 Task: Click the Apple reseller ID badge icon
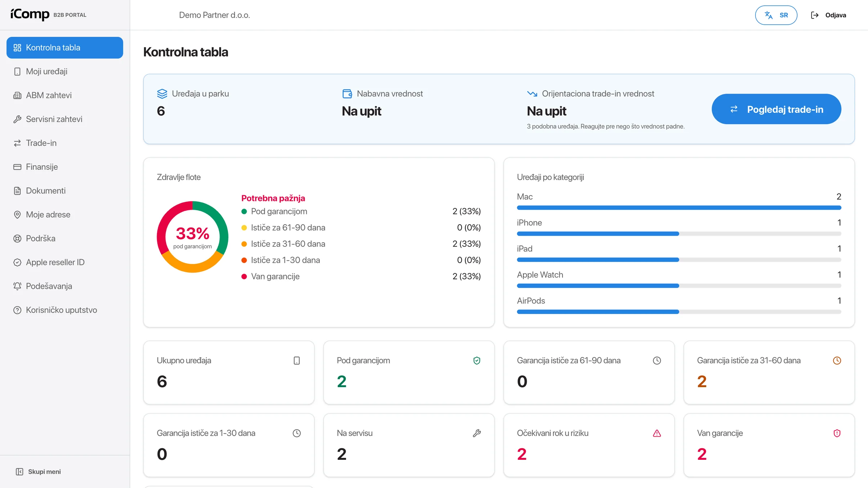pos(17,262)
